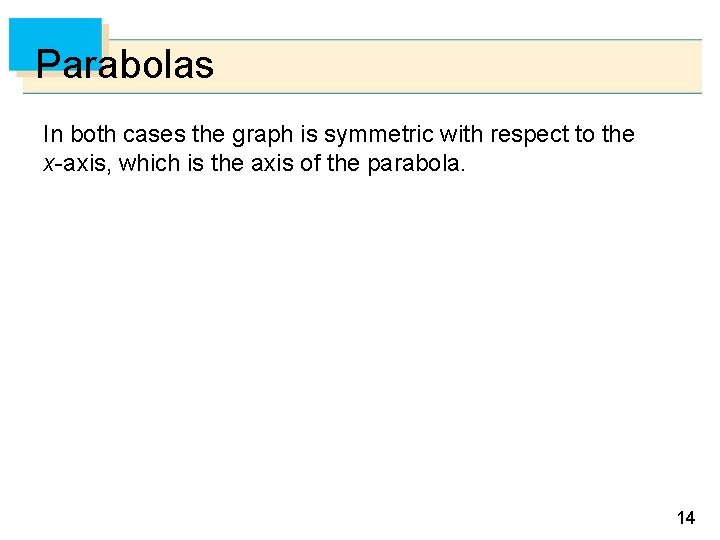Click the word 'of' in the second line

click(x=310, y=163)
